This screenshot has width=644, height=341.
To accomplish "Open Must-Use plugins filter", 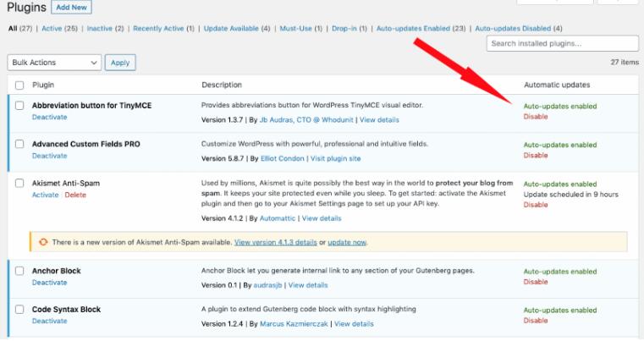I will (295, 29).
